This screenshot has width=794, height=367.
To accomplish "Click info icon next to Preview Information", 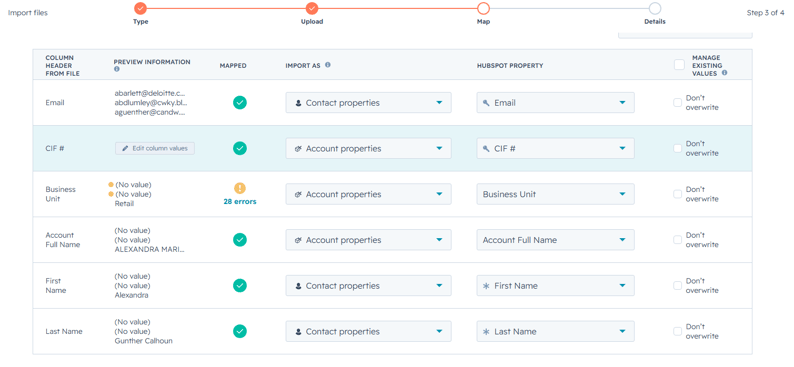I will click(117, 69).
